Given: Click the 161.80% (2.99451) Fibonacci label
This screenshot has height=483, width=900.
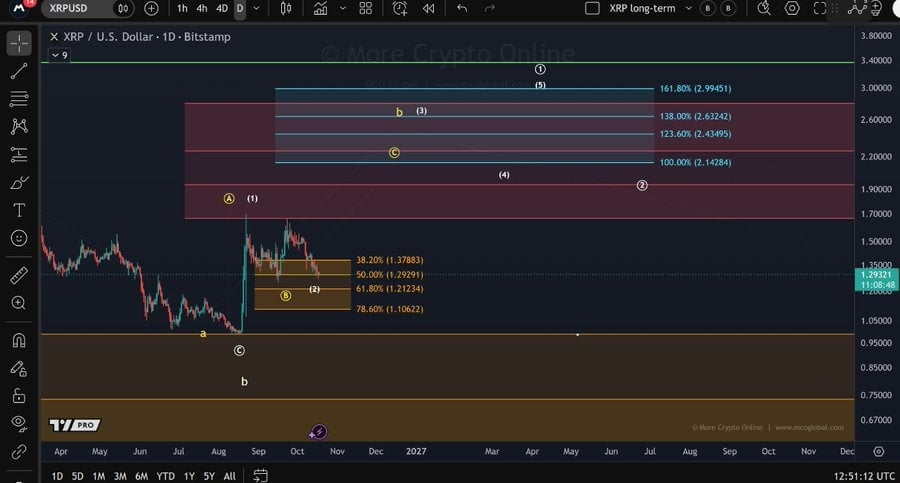Looking at the screenshot, I should click(695, 88).
